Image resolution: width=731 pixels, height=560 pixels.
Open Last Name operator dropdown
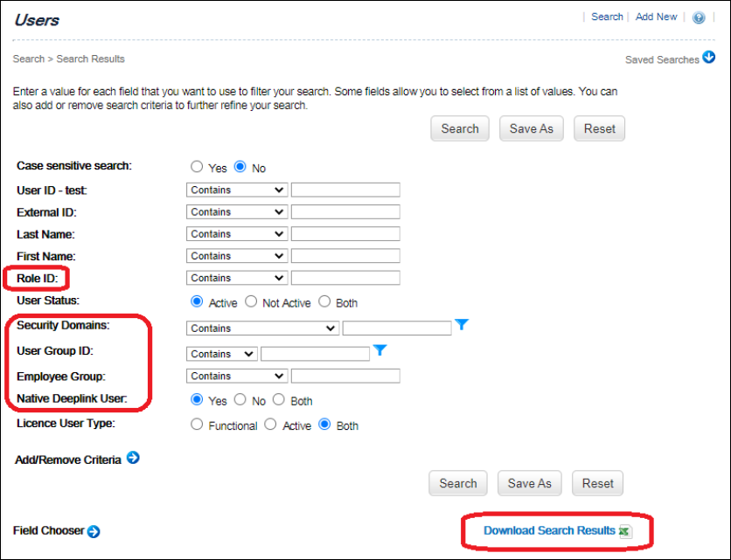pos(237,234)
